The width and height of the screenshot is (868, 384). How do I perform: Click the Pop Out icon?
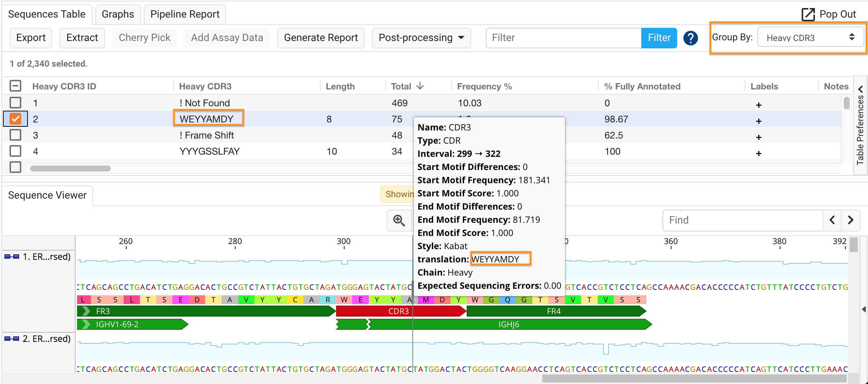coord(808,14)
